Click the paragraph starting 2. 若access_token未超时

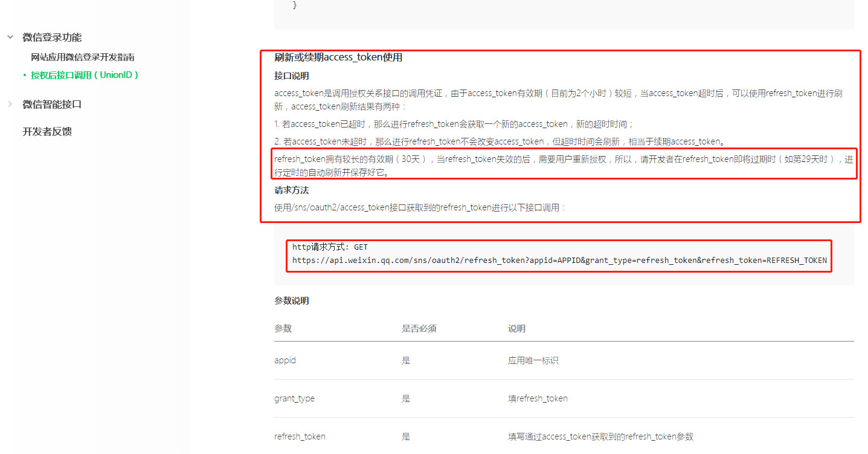click(500, 141)
